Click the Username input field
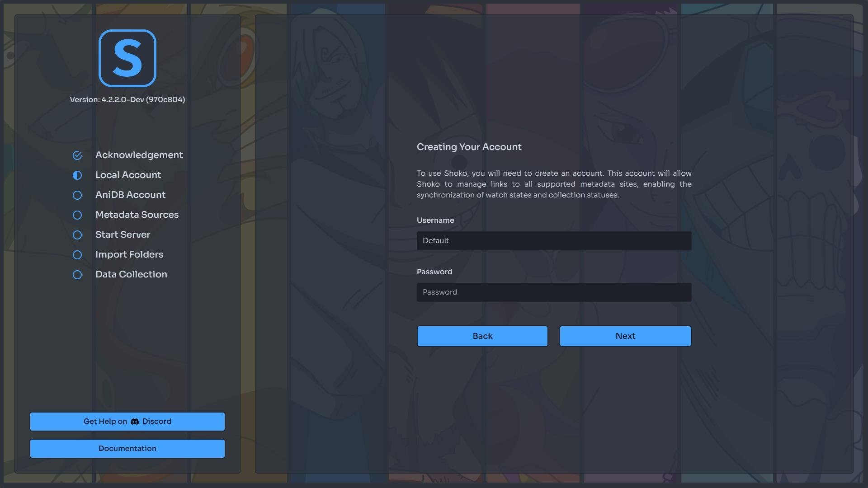The image size is (868, 488). 554,240
